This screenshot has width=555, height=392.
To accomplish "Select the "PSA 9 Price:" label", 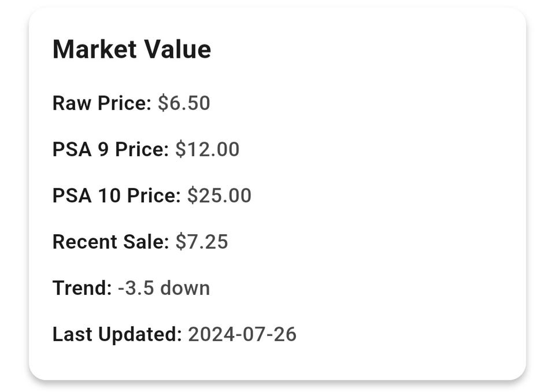I will (x=110, y=150).
